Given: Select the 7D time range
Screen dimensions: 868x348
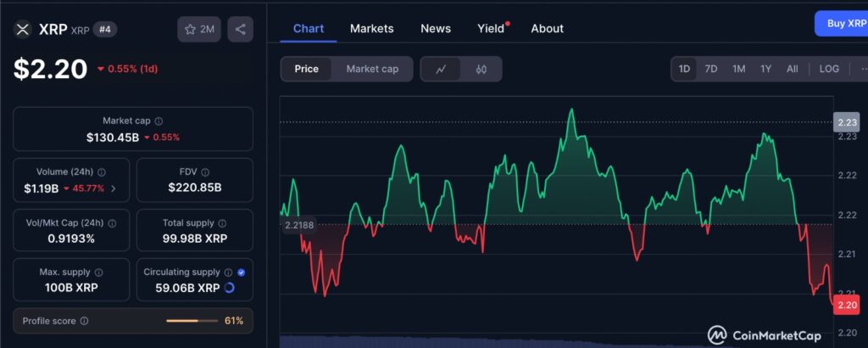Looking at the screenshot, I should point(711,70).
